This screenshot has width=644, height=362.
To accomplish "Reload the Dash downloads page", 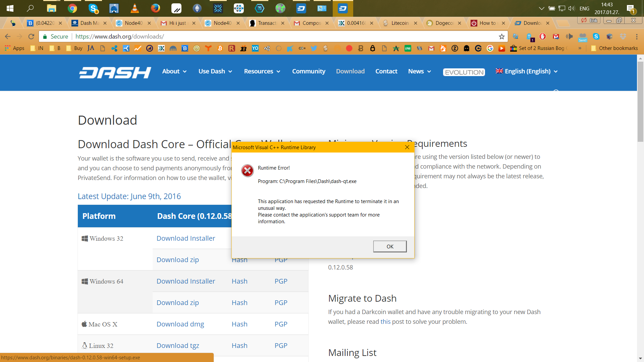I will coord(31,37).
